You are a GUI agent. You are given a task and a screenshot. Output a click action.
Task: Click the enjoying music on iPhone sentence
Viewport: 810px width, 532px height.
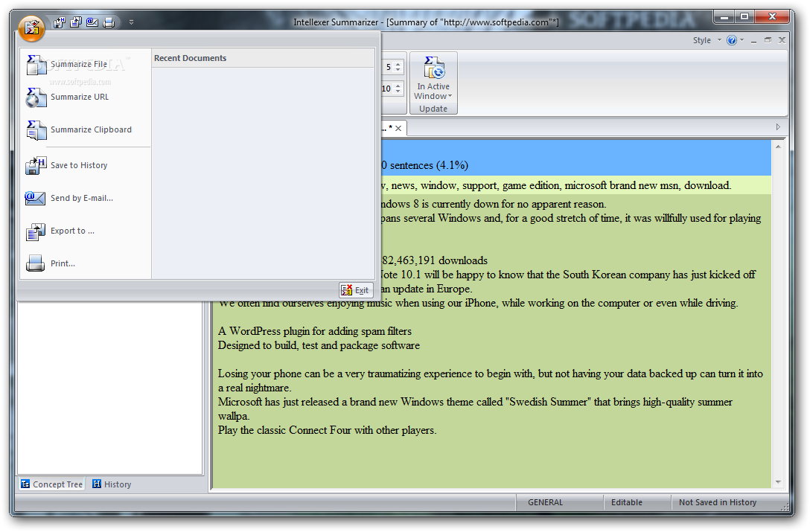(x=478, y=303)
